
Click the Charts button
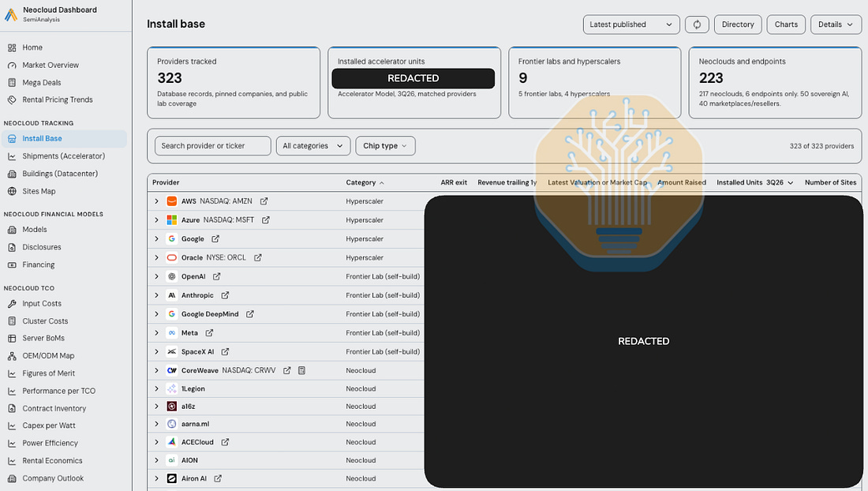(786, 24)
